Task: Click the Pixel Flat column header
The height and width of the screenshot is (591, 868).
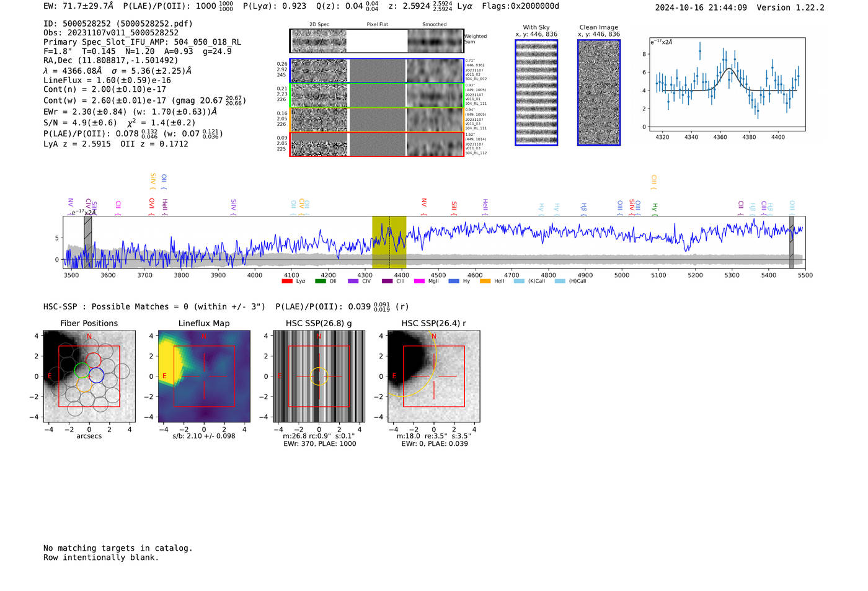Action: click(377, 25)
